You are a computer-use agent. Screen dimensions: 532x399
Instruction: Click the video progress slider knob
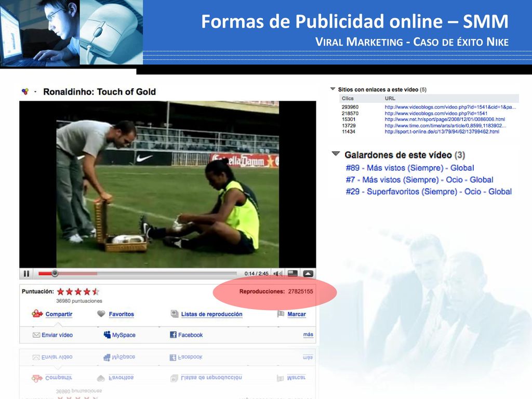point(55,273)
